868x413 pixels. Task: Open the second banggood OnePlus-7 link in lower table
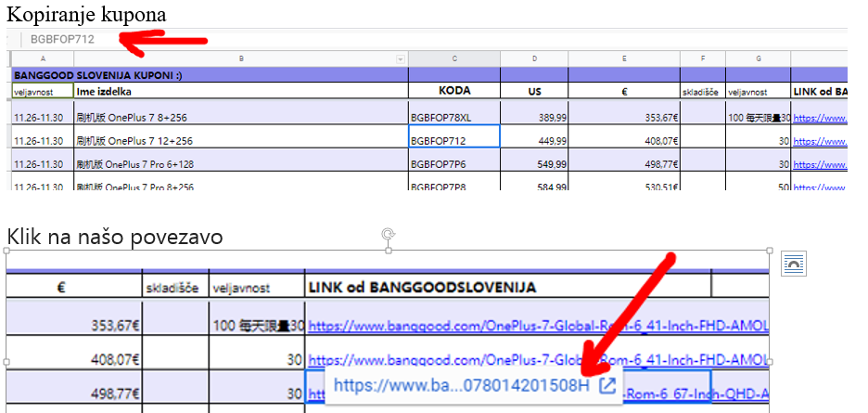tap(538, 359)
